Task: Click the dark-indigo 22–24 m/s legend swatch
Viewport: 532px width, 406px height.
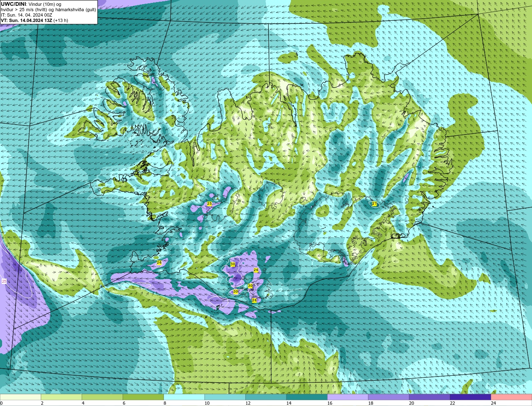Action: (x=470, y=397)
